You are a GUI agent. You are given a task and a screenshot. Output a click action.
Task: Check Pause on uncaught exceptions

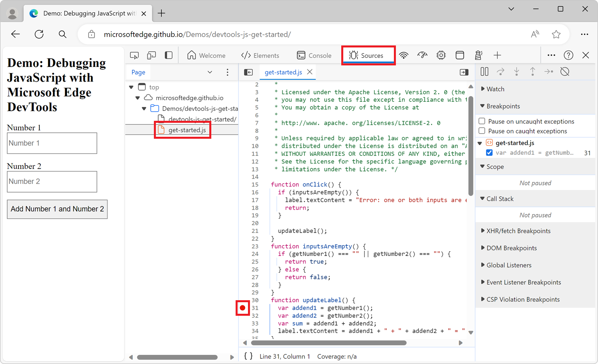(482, 121)
